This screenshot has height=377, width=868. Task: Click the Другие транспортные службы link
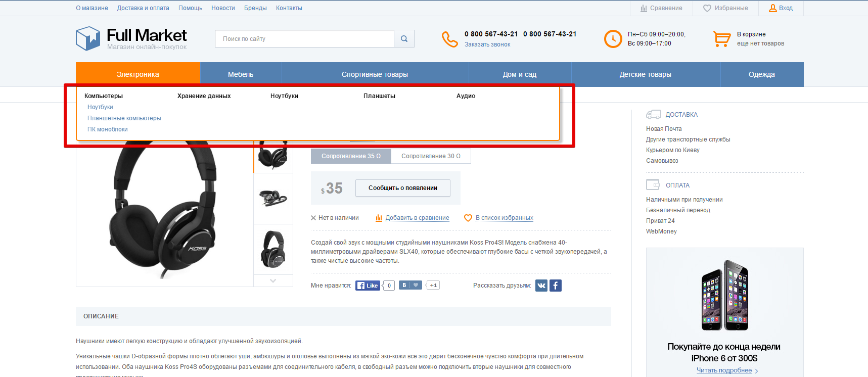point(688,139)
